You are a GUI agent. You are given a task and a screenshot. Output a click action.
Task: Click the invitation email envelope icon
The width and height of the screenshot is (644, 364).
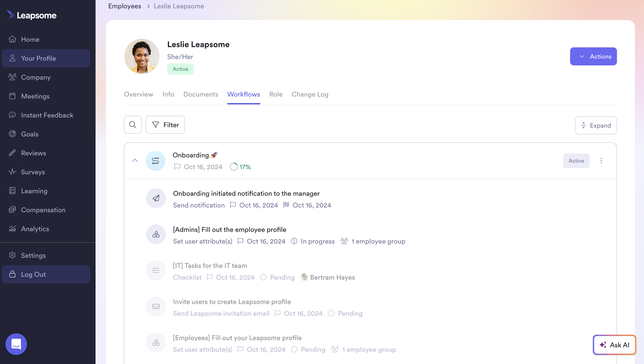click(x=156, y=306)
